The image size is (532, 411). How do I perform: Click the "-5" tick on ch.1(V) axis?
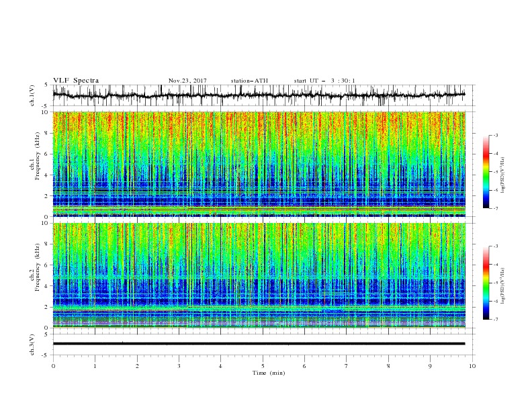[46, 106]
